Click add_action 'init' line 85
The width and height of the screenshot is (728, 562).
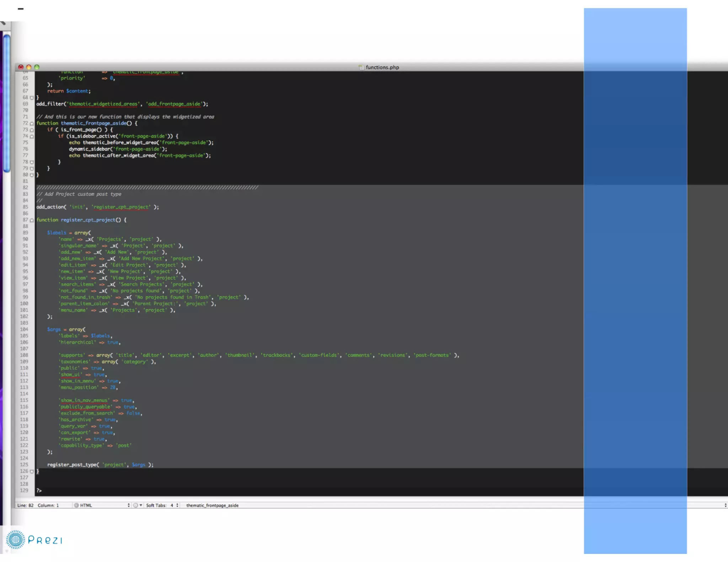click(x=98, y=207)
